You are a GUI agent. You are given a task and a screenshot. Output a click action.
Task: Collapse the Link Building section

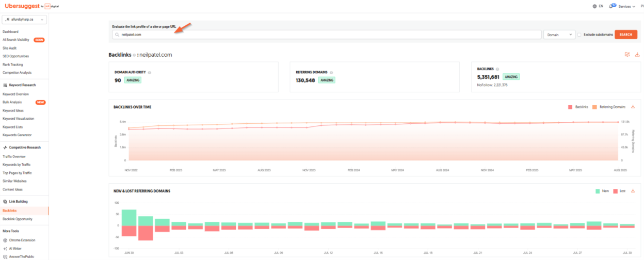18,202
